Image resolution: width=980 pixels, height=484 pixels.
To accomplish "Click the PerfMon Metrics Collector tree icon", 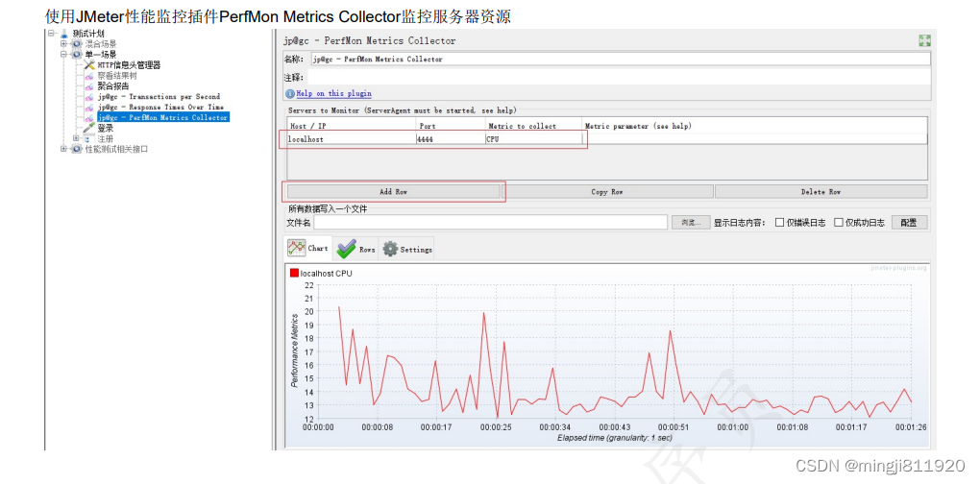I will tap(89, 117).
